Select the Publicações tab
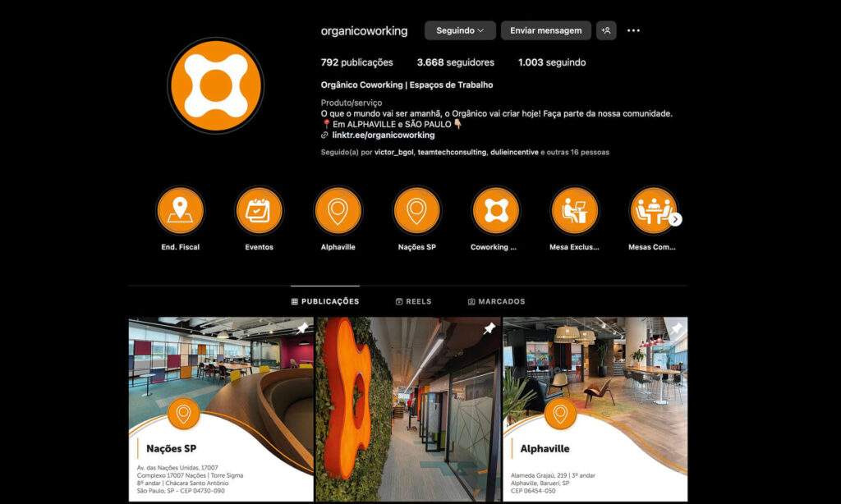 (325, 301)
